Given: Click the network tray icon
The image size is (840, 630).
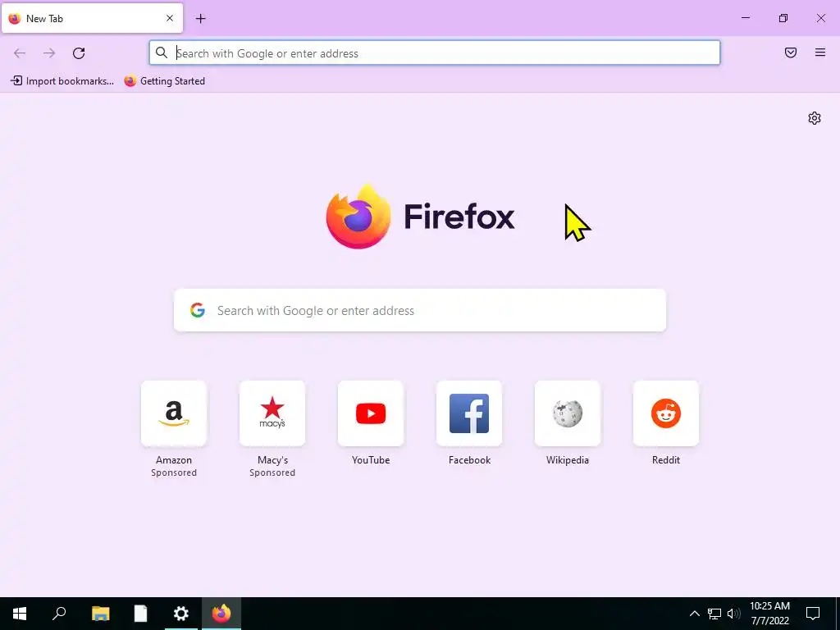Looking at the screenshot, I should tap(714, 614).
